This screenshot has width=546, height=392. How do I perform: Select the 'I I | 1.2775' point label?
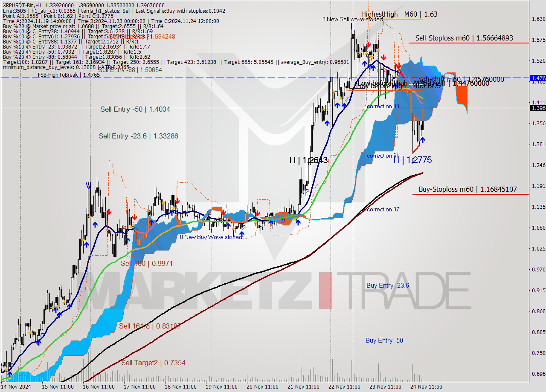pos(412,160)
